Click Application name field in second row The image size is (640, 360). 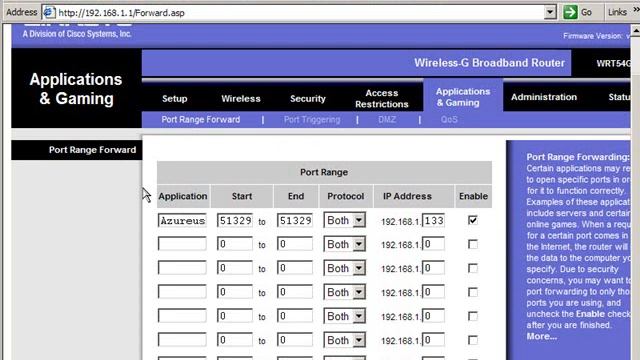[x=182, y=244]
